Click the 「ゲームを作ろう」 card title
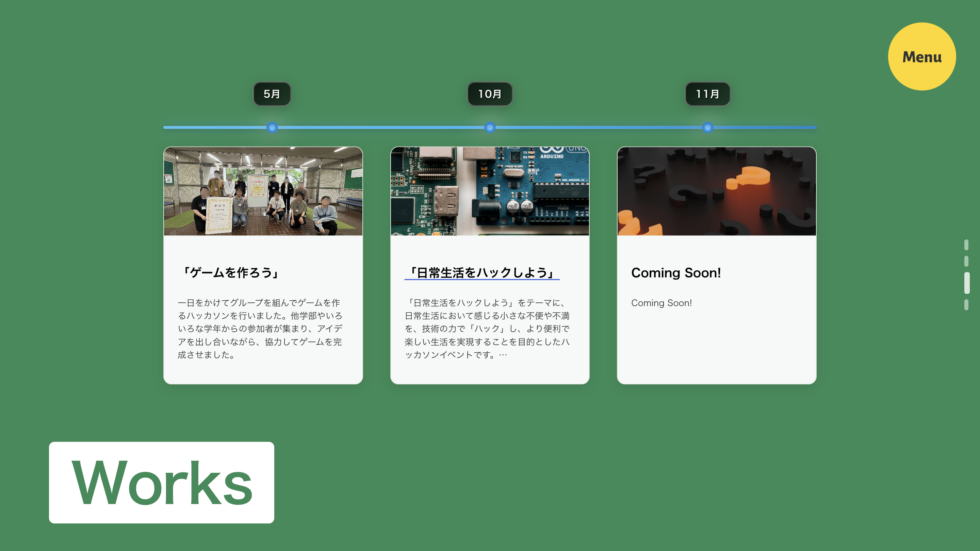 pos(231,272)
